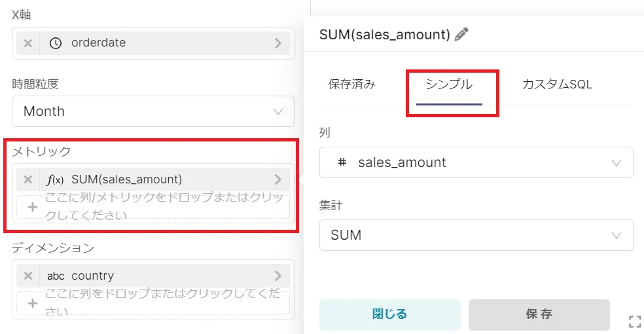The image size is (644, 334).
Task: Expand the SUM(sales_amount) metric arrow
Action: 278,179
